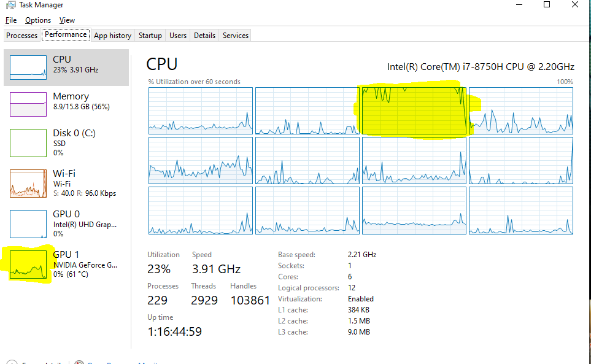The image size is (591, 364).
Task: Click the L3 cache value 9.0 MB
Action: [x=359, y=332]
